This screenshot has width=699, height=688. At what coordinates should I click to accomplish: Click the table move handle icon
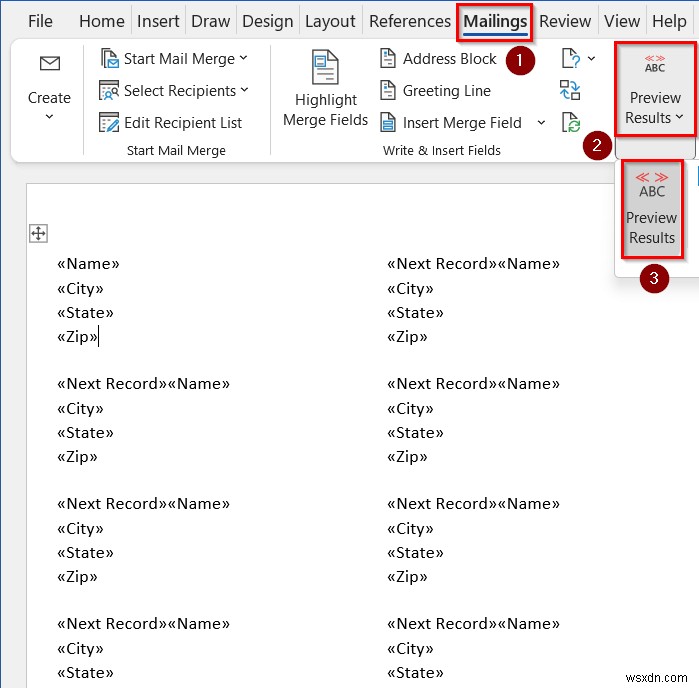(x=38, y=233)
